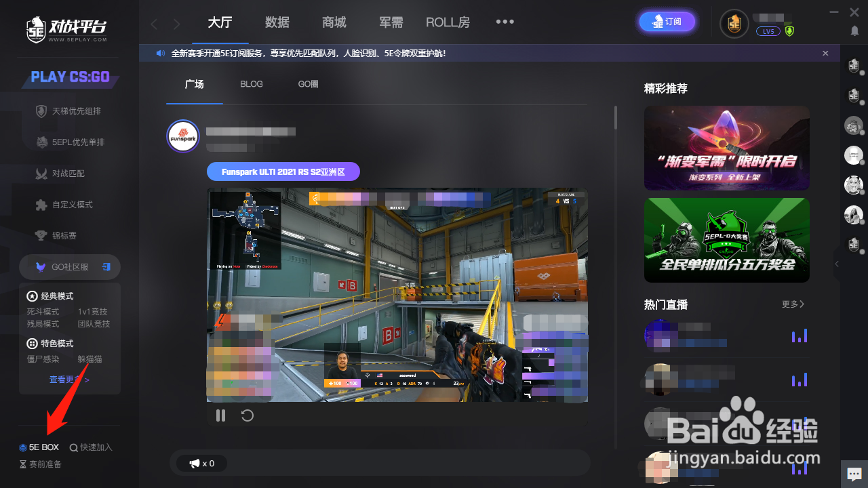The width and height of the screenshot is (868, 488).
Task: Click the 订阅 subscribe button
Action: pos(667,22)
